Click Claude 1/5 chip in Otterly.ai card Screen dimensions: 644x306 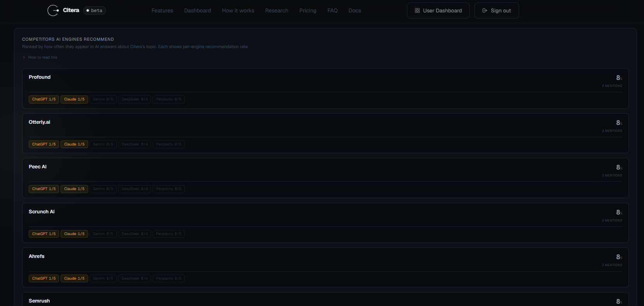pyautogui.click(x=74, y=144)
